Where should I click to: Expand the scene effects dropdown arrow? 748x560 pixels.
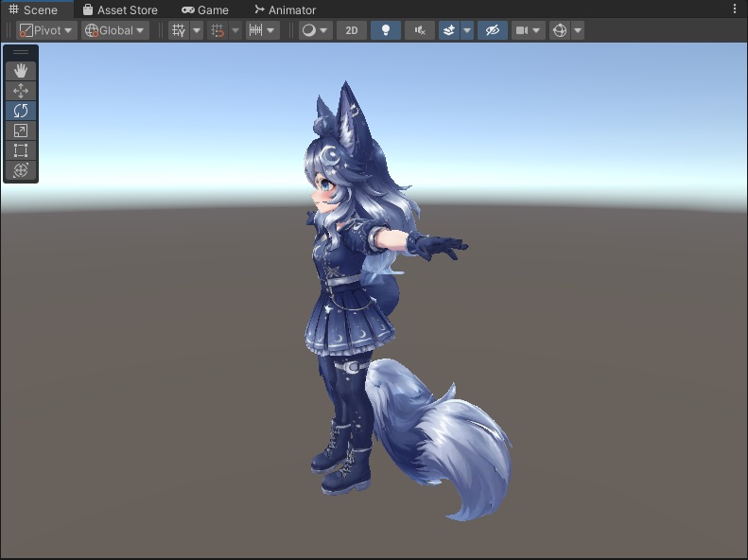467,30
